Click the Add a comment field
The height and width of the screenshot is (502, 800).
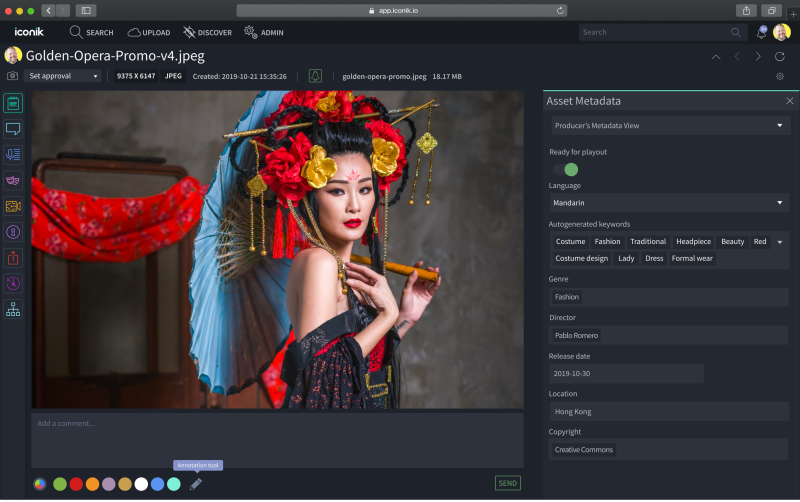tap(277, 440)
